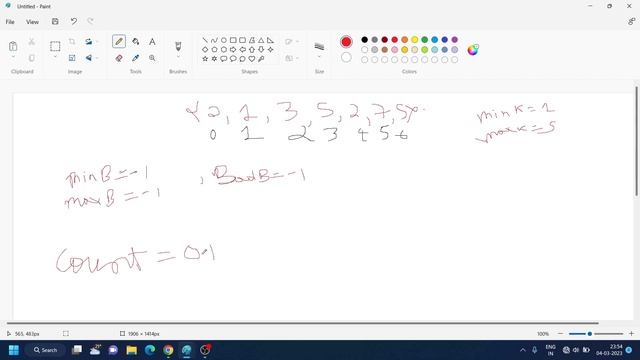Click the zoom in plus button
This screenshot has height=360, width=640.
tap(631, 333)
